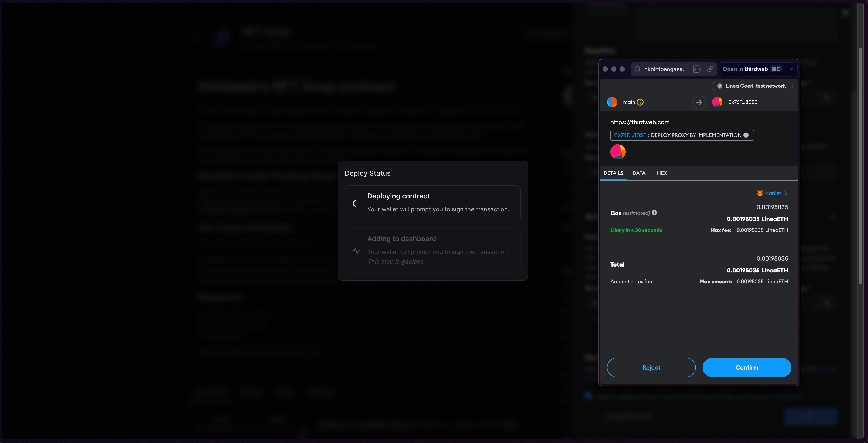Click the warning icon next to main account

click(640, 102)
